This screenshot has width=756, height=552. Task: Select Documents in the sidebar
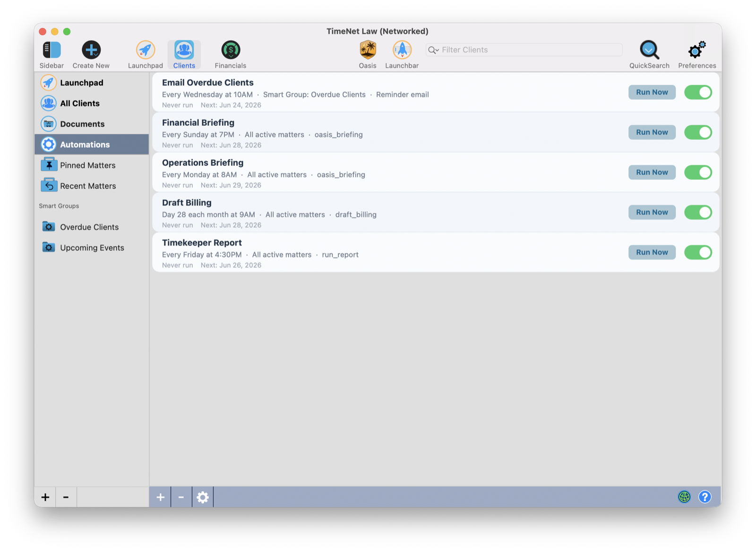[x=92, y=124]
